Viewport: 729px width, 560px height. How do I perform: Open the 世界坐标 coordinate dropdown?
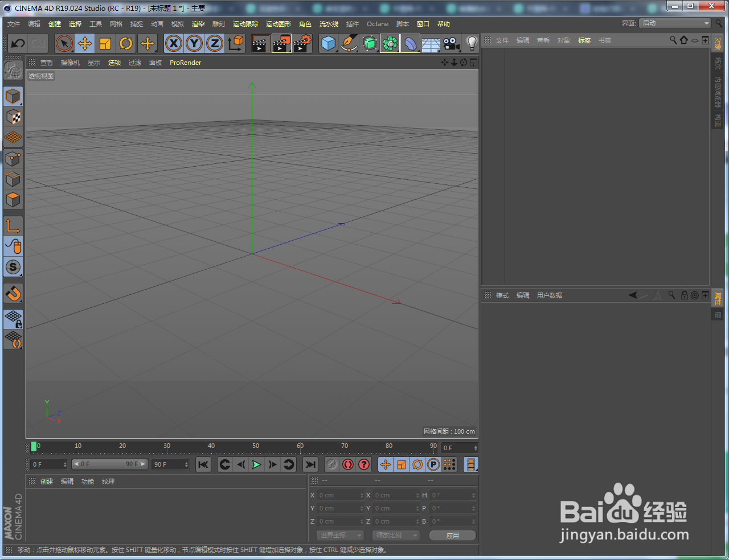(339, 535)
